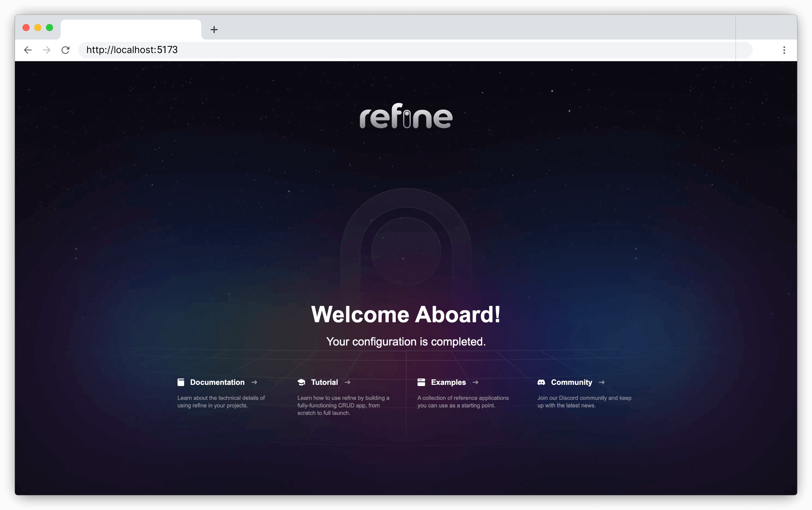Select the active blank browser tab
This screenshot has width=812, height=510.
tap(131, 30)
